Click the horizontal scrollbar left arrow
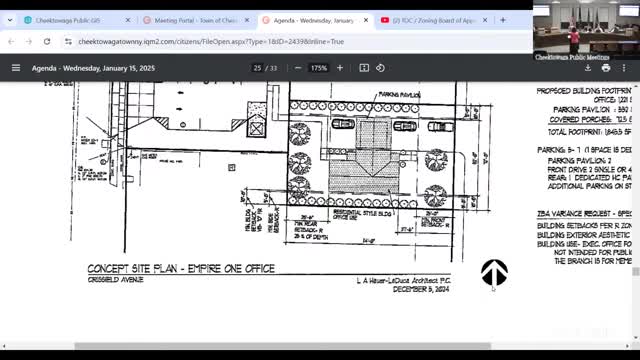 coord(4,346)
